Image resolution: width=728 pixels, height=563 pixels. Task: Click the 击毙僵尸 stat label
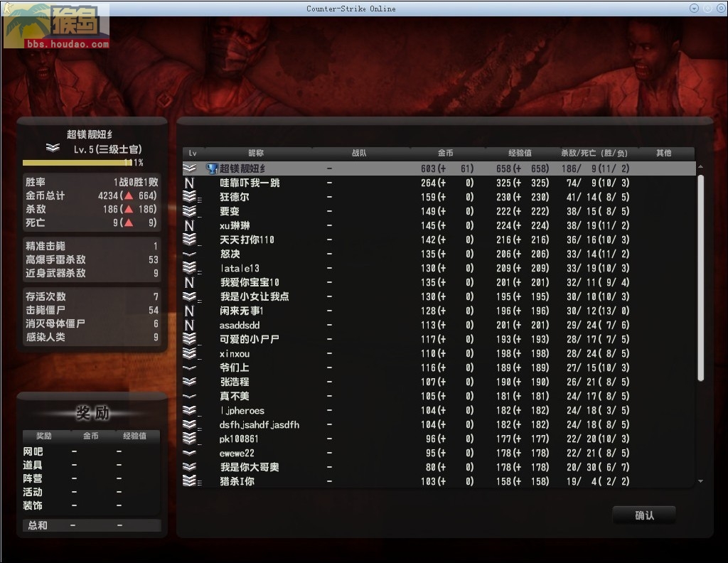pos(45,310)
